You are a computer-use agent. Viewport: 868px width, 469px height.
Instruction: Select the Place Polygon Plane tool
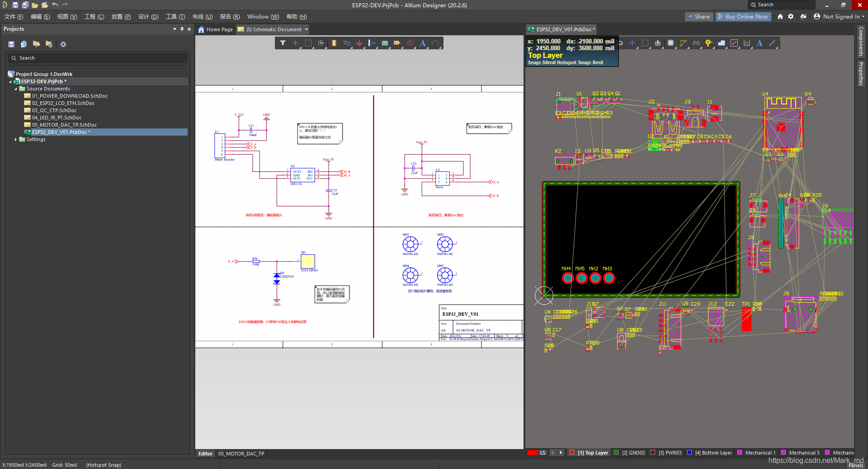722,43
